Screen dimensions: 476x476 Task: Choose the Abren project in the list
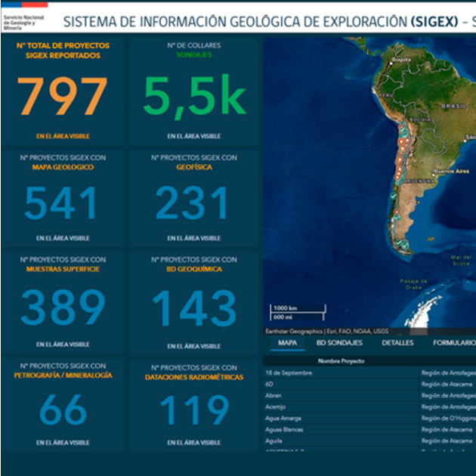coord(340,395)
